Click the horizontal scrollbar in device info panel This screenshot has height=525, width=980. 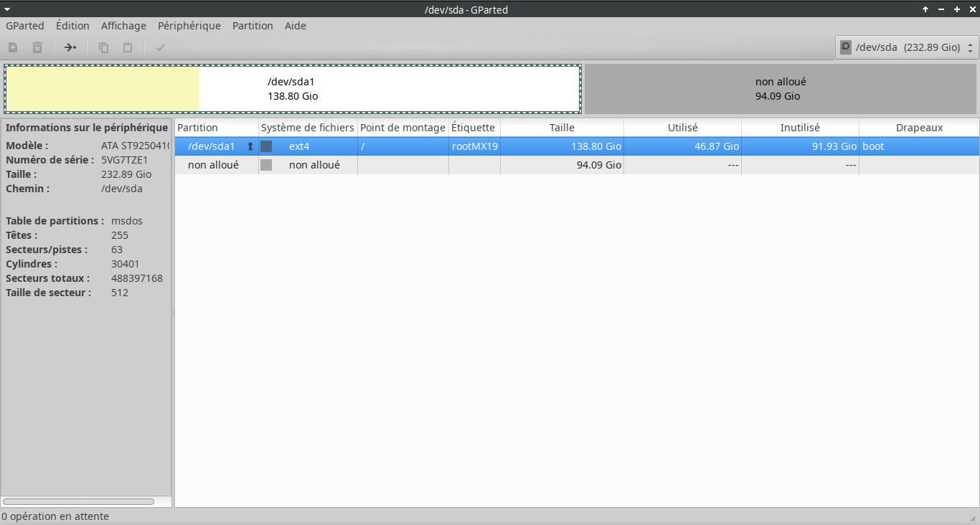coord(78,502)
